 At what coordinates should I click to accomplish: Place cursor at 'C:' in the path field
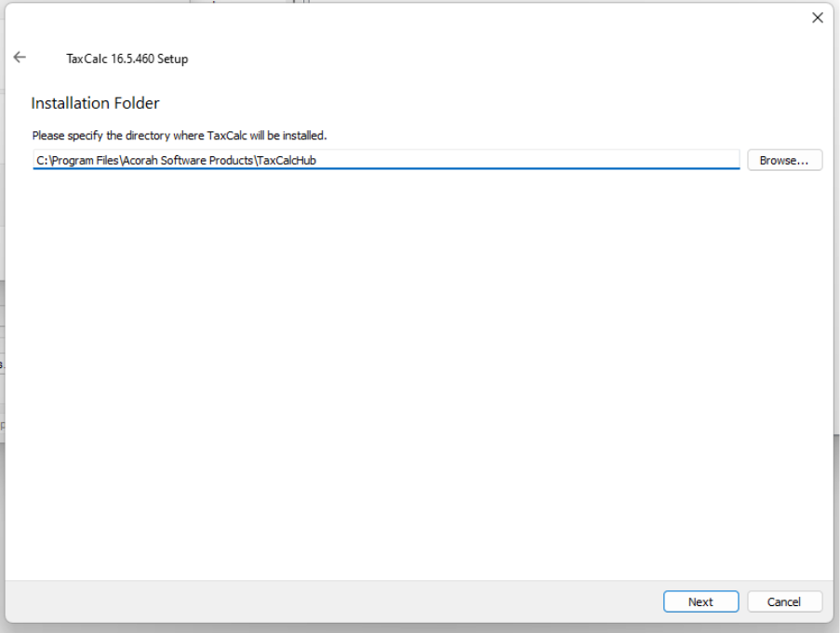(43, 161)
